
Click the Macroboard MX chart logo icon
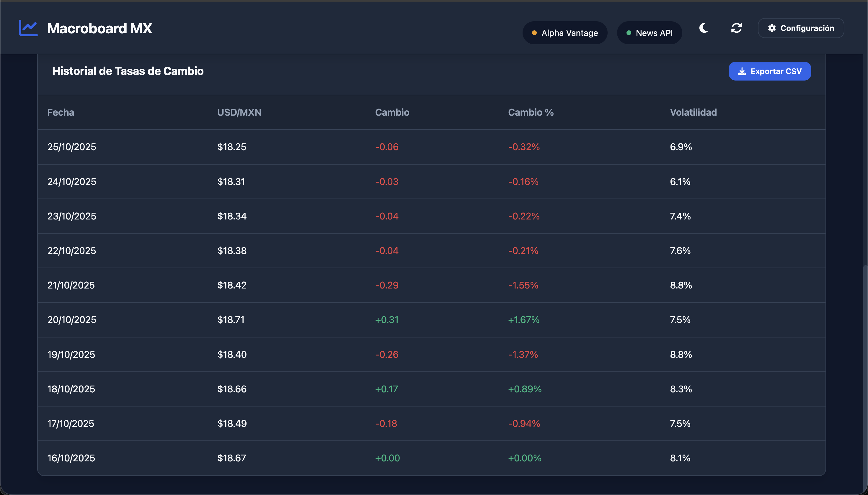28,28
